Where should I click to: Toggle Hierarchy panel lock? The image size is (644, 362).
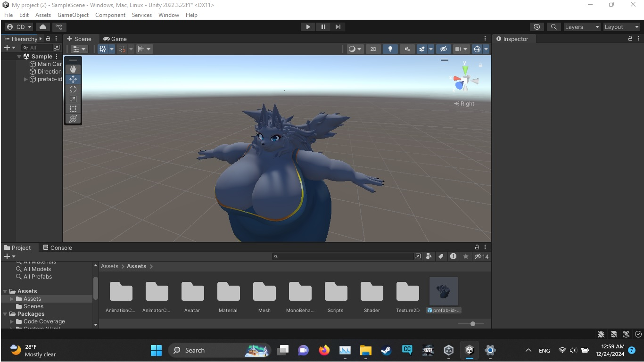click(48, 39)
